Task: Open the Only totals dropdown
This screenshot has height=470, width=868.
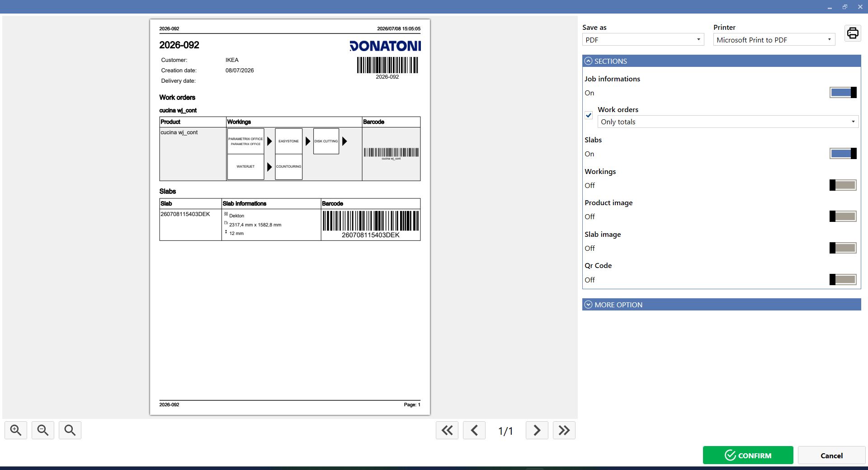Action: pyautogui.click(x=728, y=122)
